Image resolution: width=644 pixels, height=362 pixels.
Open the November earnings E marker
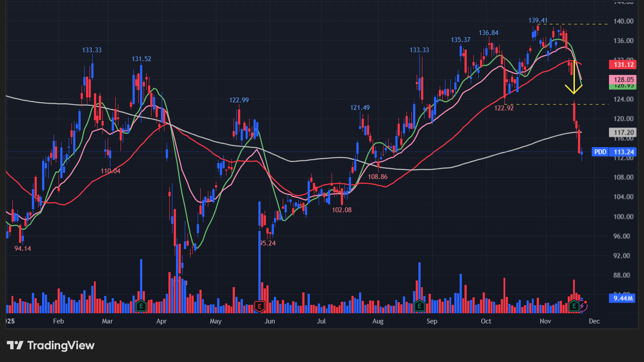574,305
